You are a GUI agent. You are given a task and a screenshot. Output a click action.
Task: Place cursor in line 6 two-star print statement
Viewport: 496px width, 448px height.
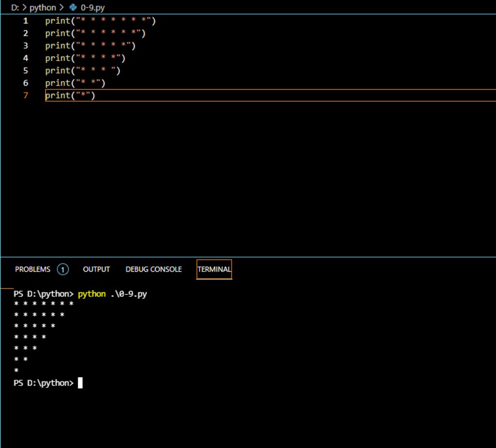[75, 83]
